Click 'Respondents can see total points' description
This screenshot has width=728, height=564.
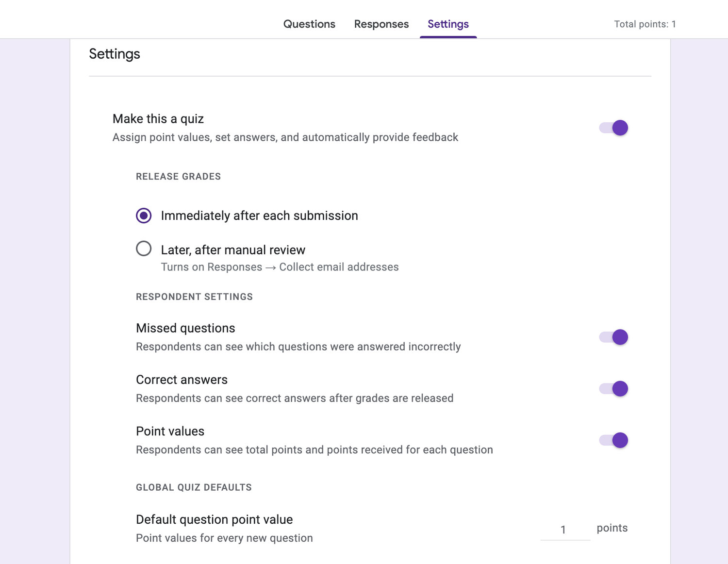click(x=314, y=449)
